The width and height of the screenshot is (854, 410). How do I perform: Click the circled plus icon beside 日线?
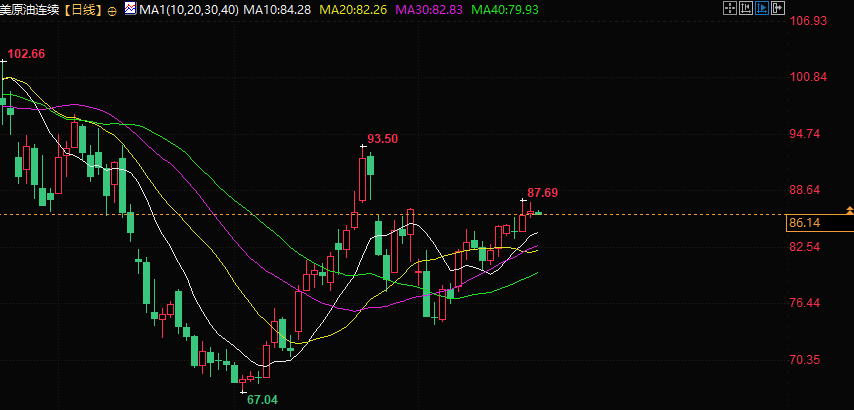coord(113,11)
